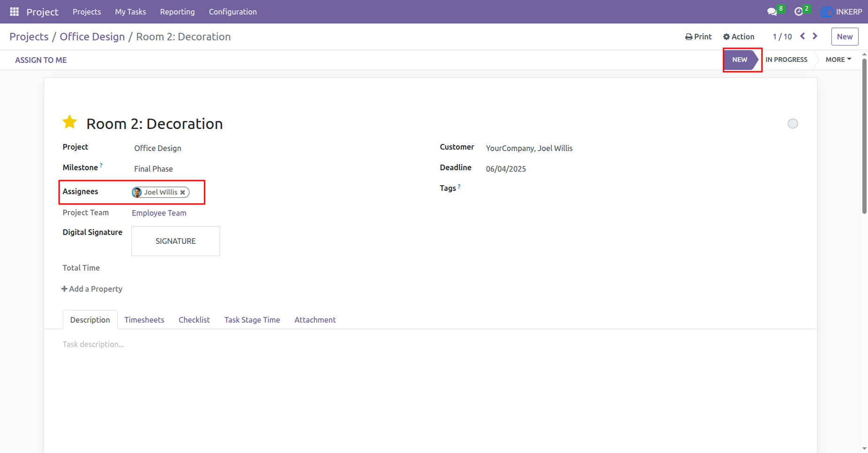Click the task title Room 2: Decoration
868x453 pixels.
pos(154,124)
